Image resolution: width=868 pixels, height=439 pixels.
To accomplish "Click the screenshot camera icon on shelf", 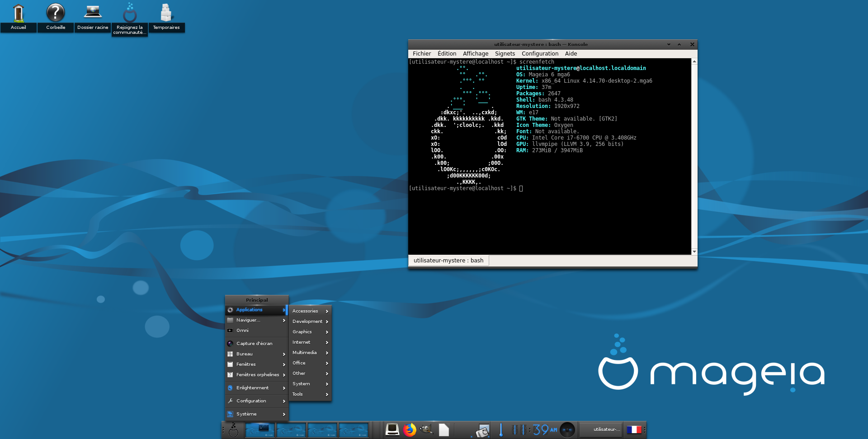I will [x=481, y=430].
